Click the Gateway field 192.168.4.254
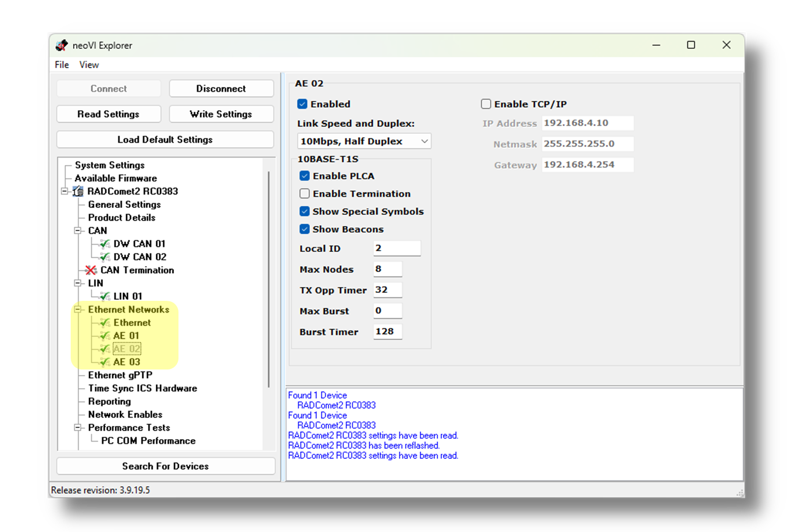This screenshot has width=793, height=532. [587, 164]
